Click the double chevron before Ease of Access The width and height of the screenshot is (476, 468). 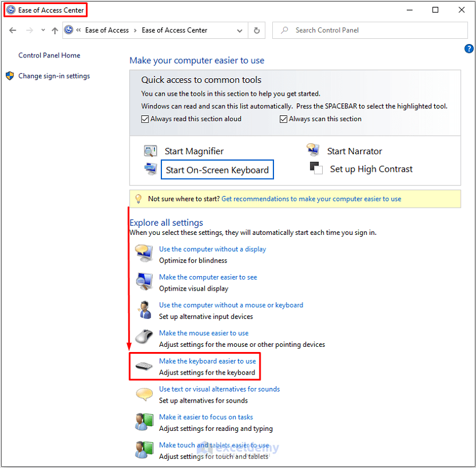[x=78, y=30]
